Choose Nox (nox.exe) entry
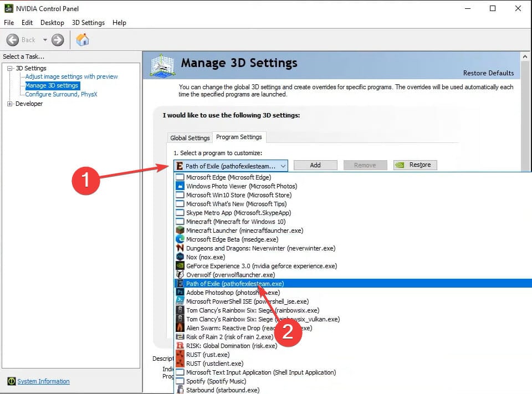This screenshot has height=394, width=532. tap(353, 257)
